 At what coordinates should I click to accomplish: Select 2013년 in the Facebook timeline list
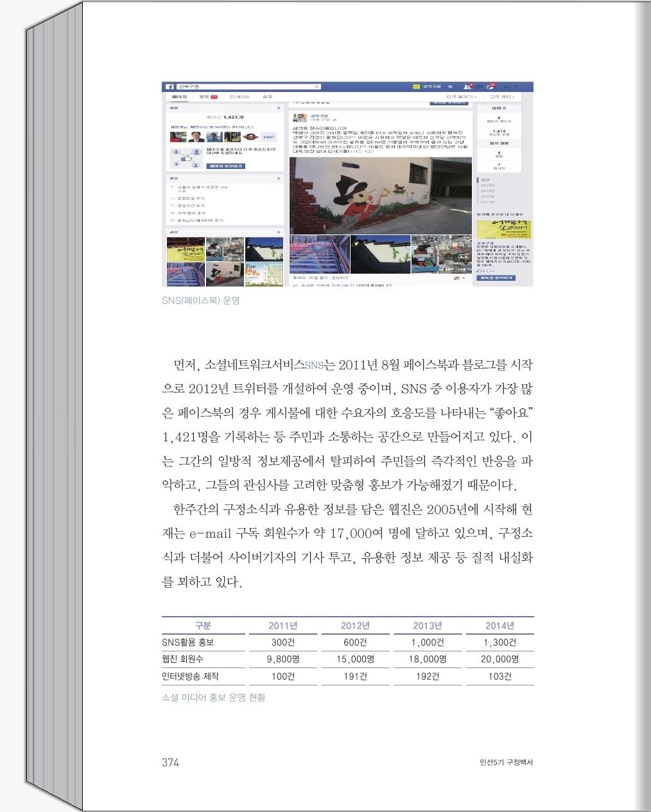point(487,191)
